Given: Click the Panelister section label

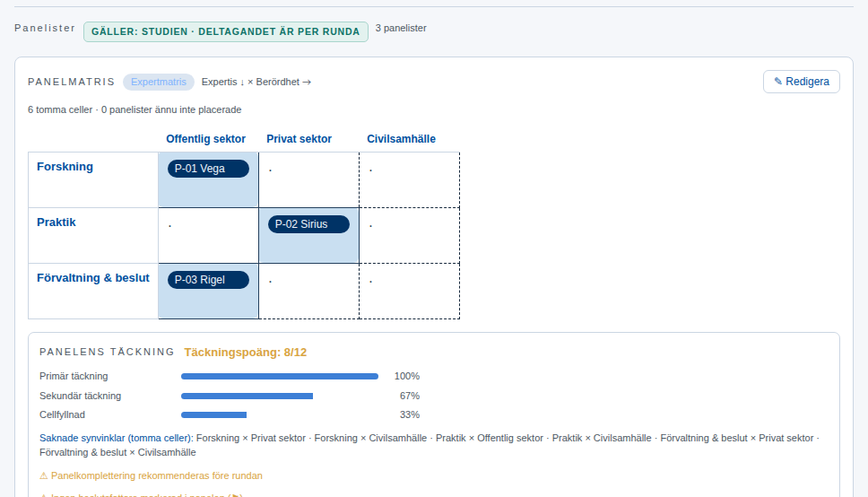Looking at the screenshot, I should [45, 28].
